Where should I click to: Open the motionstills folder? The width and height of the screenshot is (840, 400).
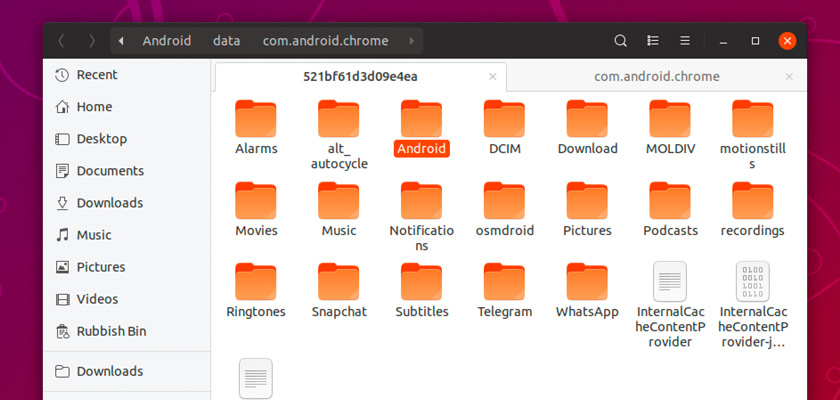point(753,135)
